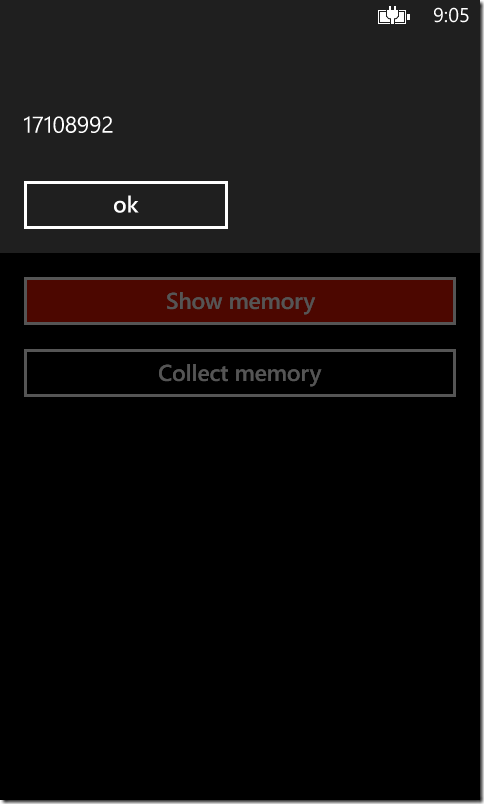The width and height of the screenshot is (484, 804).
Task: Tap the dimmed Collect memory button
Action: coord(240,373)
